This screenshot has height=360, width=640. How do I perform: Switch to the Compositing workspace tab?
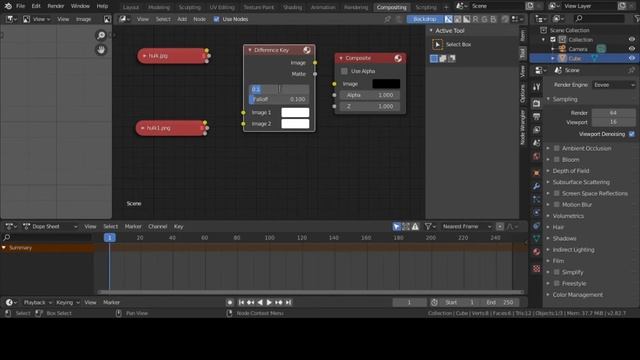pyautogui.click(x=391, y=7)
